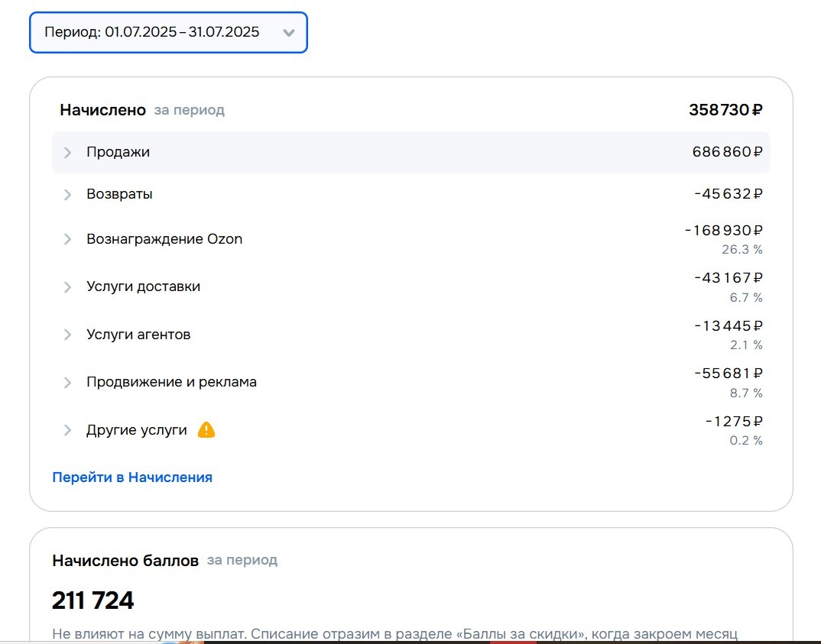Image resolution: width=821 pixels, height=644 pixels.
Task: Click the other services amount -1 275 ₽
Action: tap(734, 422)
